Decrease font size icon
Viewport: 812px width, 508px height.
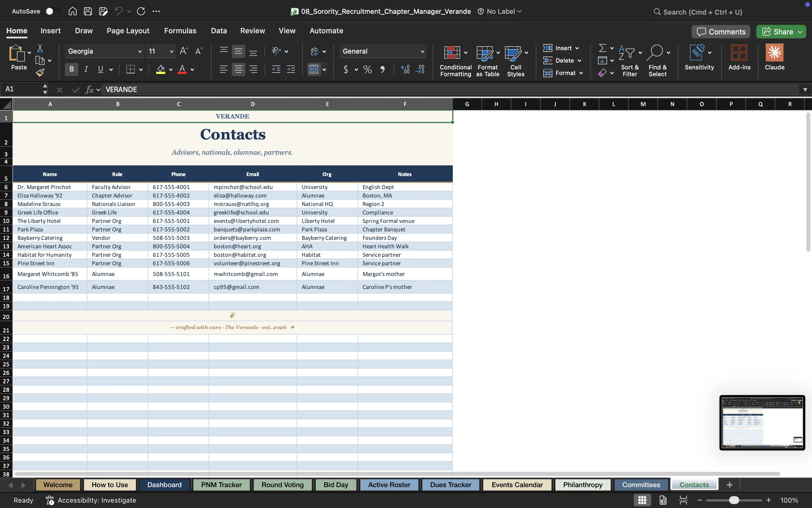point(199,51)
